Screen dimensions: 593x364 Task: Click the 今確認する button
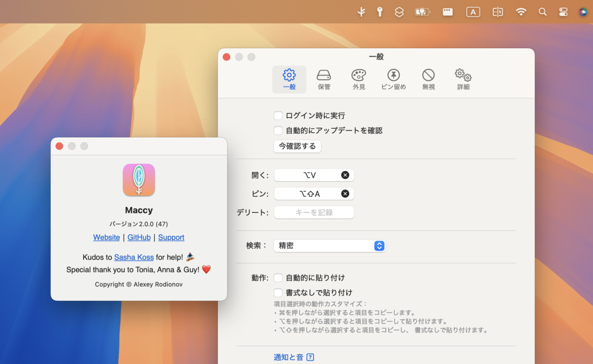297,146
